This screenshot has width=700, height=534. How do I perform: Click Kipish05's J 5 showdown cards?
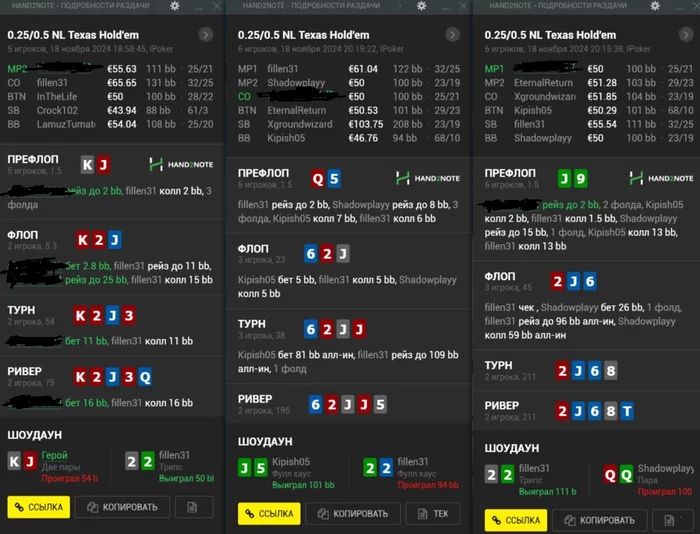253,468
